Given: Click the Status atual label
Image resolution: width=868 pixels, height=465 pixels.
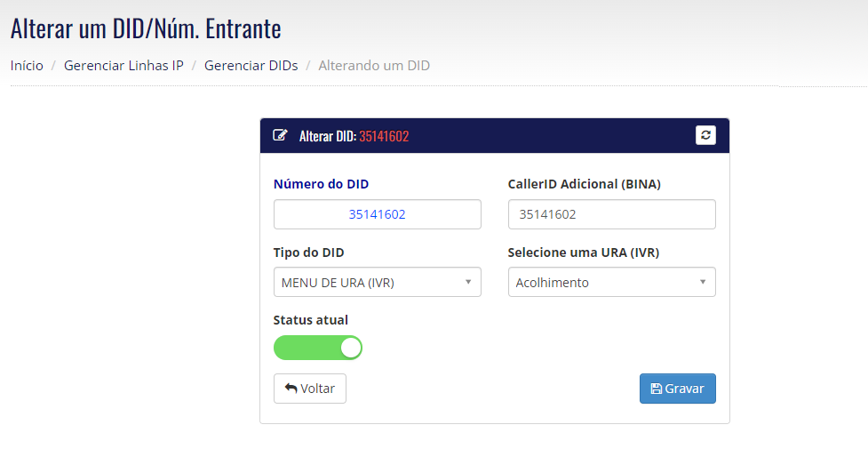Looking at the screenshot, I should (311, 320).
